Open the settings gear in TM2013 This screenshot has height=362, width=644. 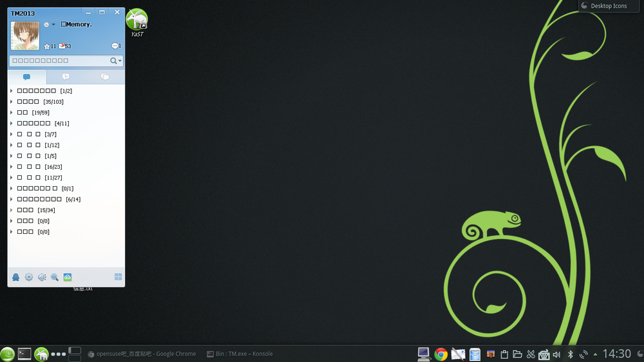(x=29, y=277)
